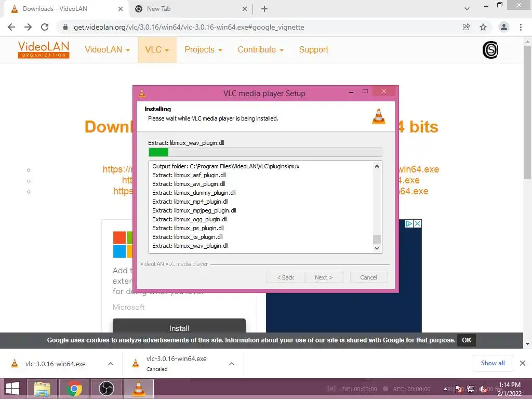Click the circular S logo in header
Image resolution: width=532 pixels, height=399 pixels.
[490, 50]
